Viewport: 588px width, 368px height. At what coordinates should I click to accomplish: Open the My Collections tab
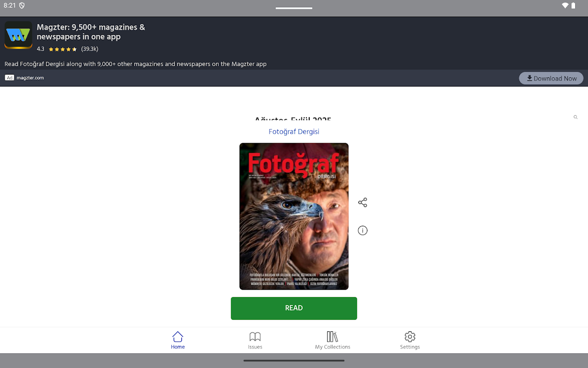pyautogui.click(x=333, y=340)
